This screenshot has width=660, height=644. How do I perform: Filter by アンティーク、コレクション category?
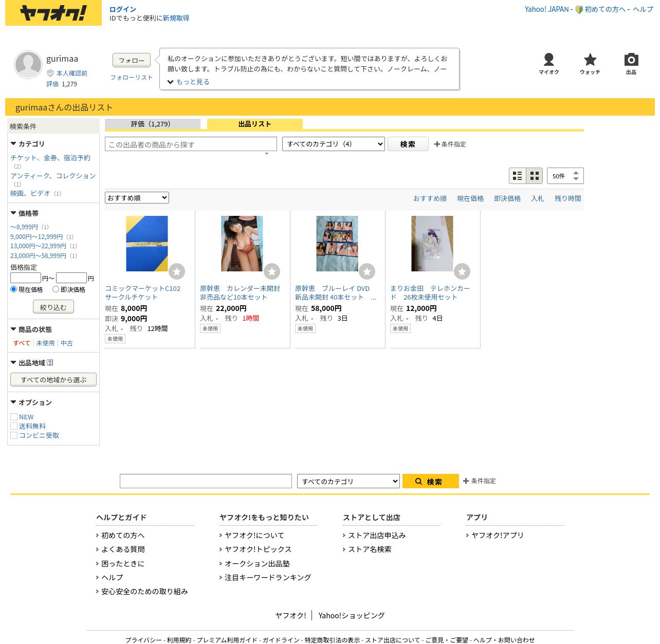coord(53,176)
